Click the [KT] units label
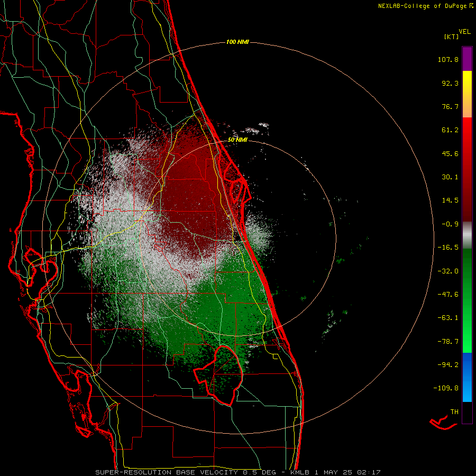476x476 pixels. 452,36
